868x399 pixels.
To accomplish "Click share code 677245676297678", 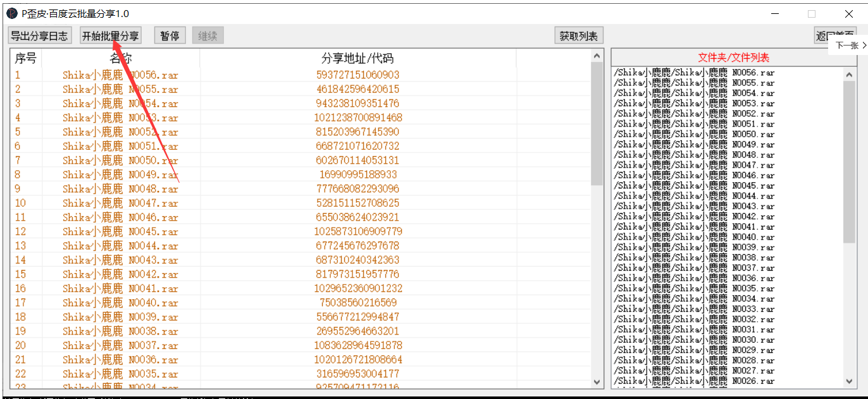I will pyautogui.click(x=357, y=246).
